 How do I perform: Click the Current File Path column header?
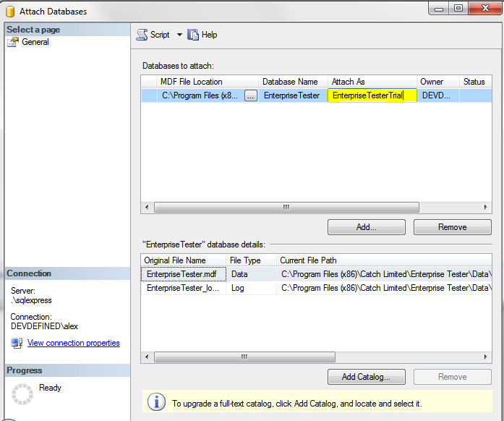[x=308, y=260]
